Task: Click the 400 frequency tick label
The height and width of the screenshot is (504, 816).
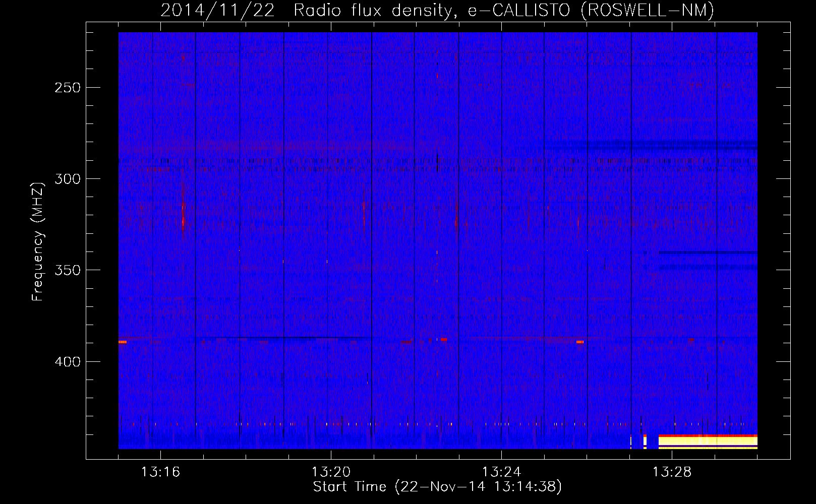Action: (68, 362)
